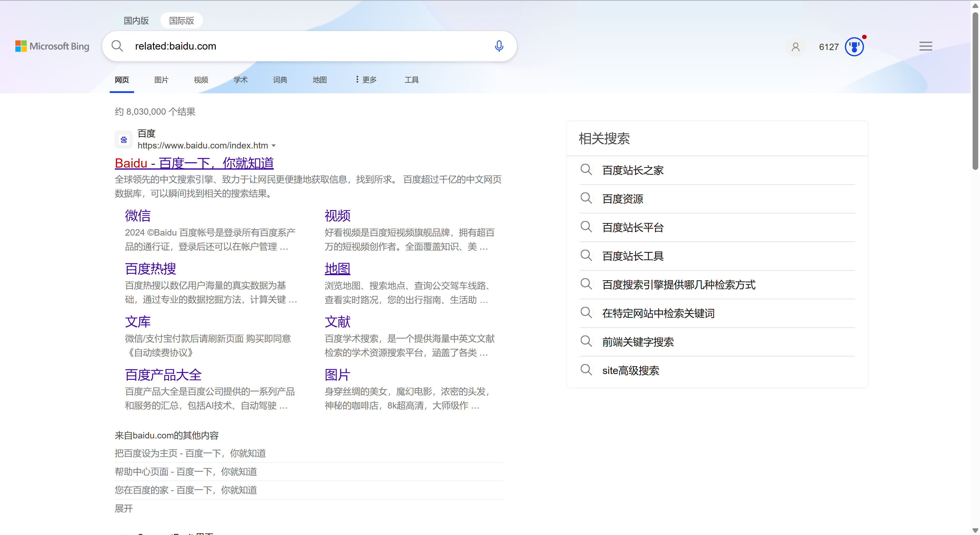Click the Microsoft Bing logo
Screen dimensions: 980x535
(53, 46)
